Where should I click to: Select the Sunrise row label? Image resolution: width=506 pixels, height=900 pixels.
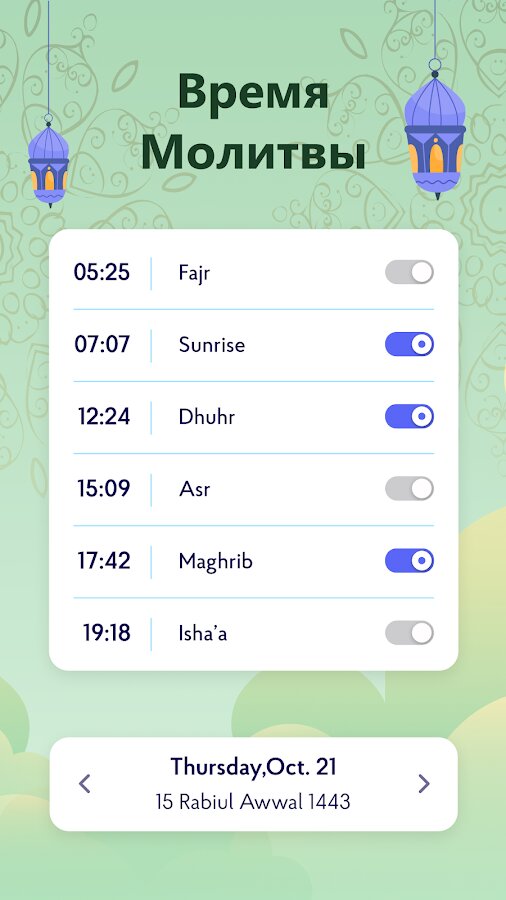click(x=212, y=345)
